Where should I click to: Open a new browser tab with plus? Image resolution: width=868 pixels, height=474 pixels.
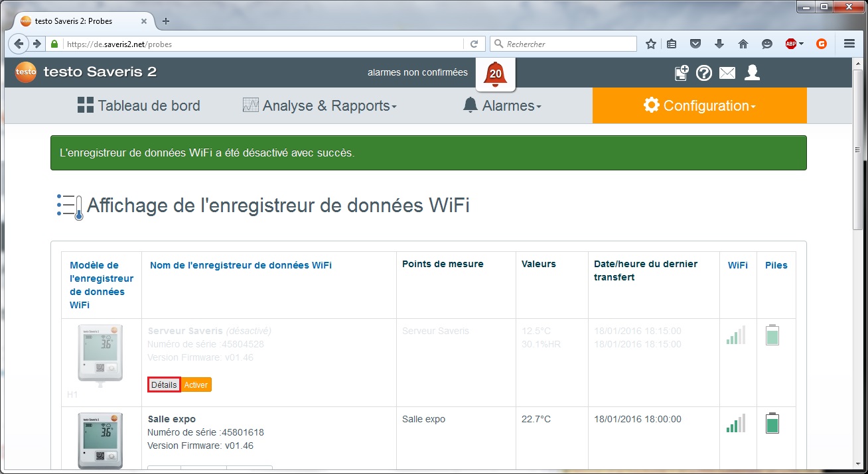pos(166,21)
